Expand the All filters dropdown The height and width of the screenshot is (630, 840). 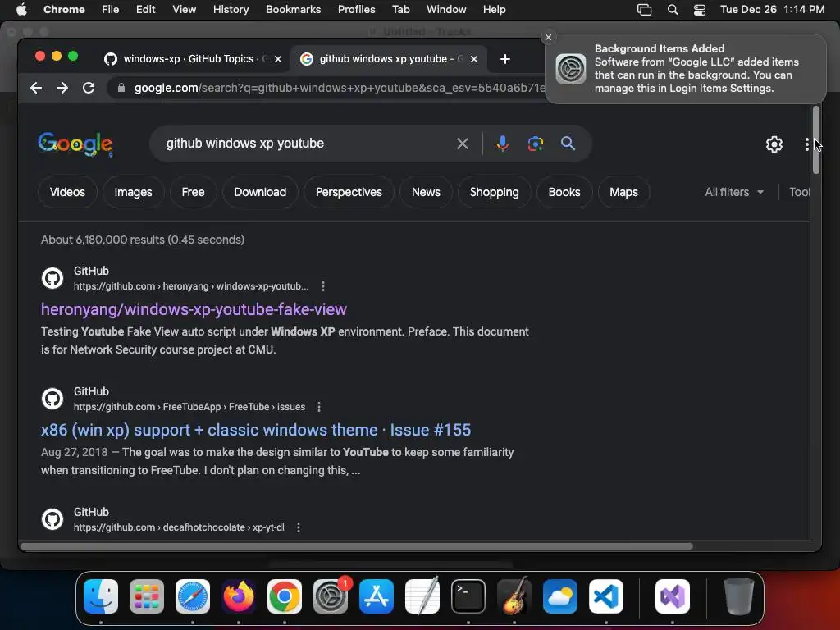click(734, 192)
